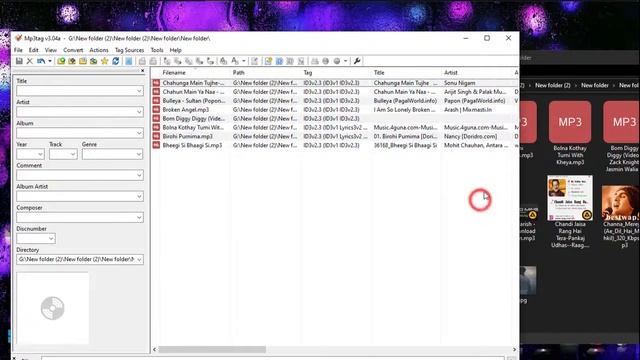Screen dimensions: 640x360
Task: Open the File menu
Action: [x=18, y=50]
